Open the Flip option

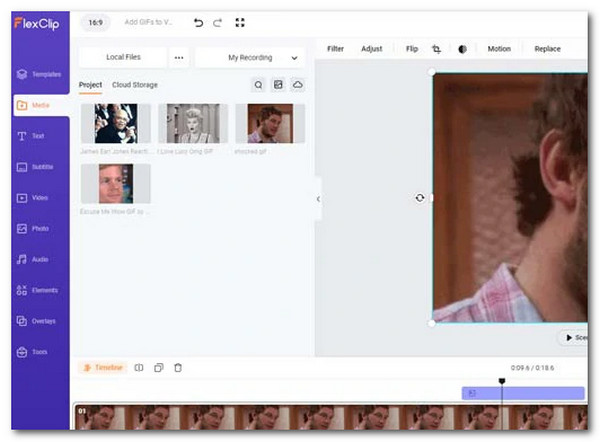(412, 49)
